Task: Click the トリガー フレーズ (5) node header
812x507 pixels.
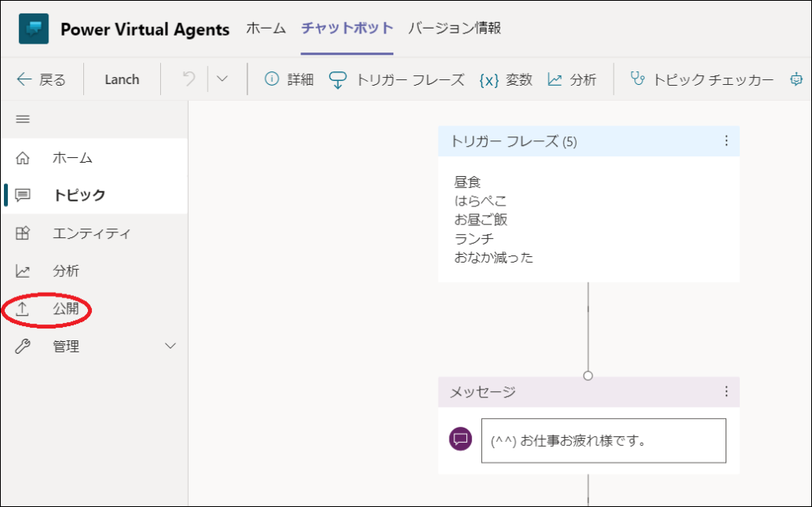Action: click(x=589, y=141)
